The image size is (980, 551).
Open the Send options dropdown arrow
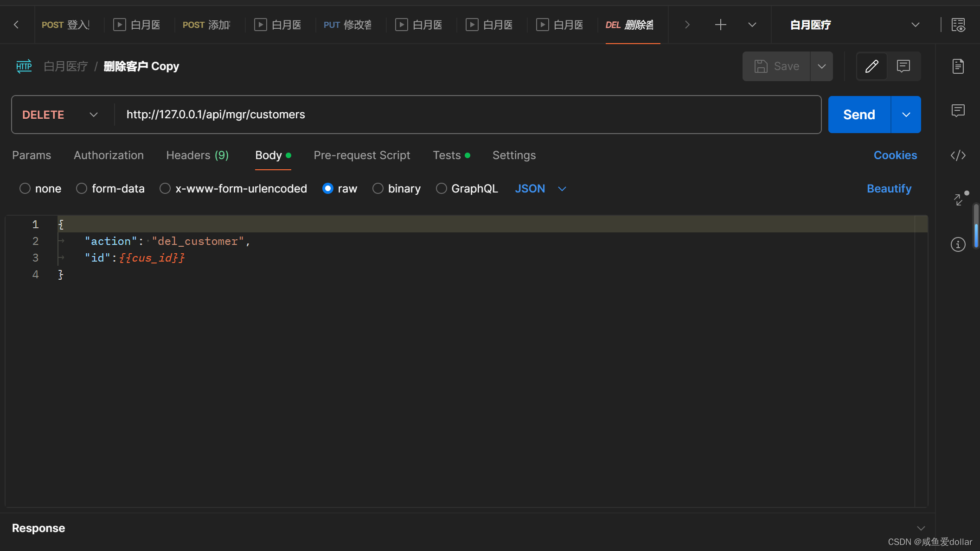tap(906, 115)
